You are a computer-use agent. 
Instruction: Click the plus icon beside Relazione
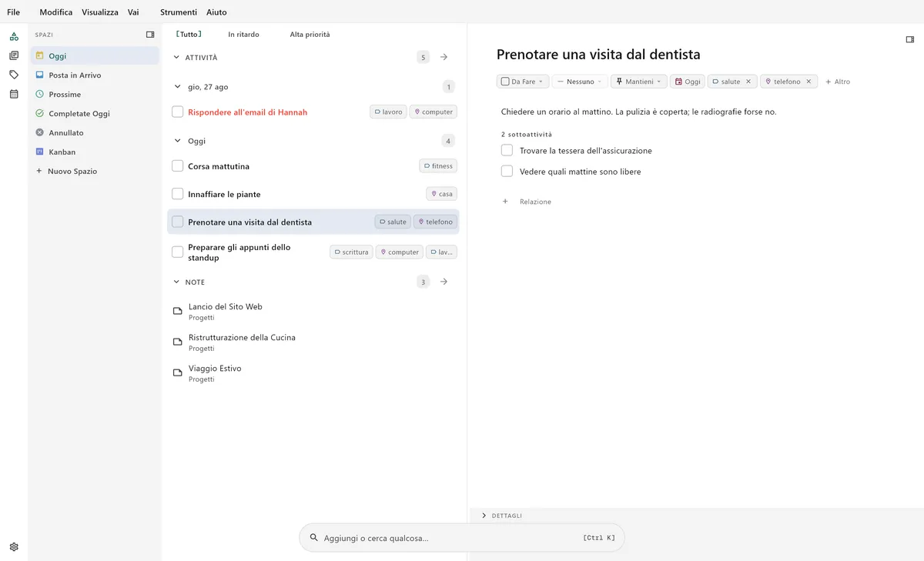(505, 202)
